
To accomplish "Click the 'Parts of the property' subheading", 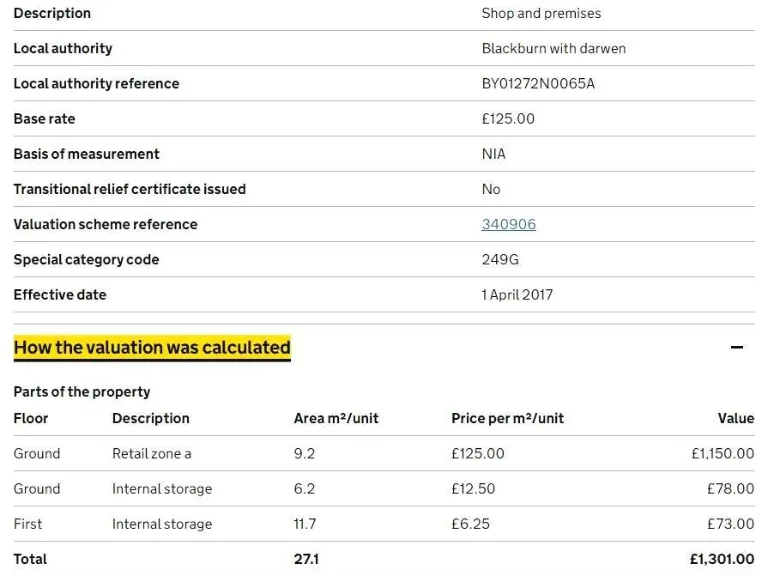I will (x=82, y=392).
